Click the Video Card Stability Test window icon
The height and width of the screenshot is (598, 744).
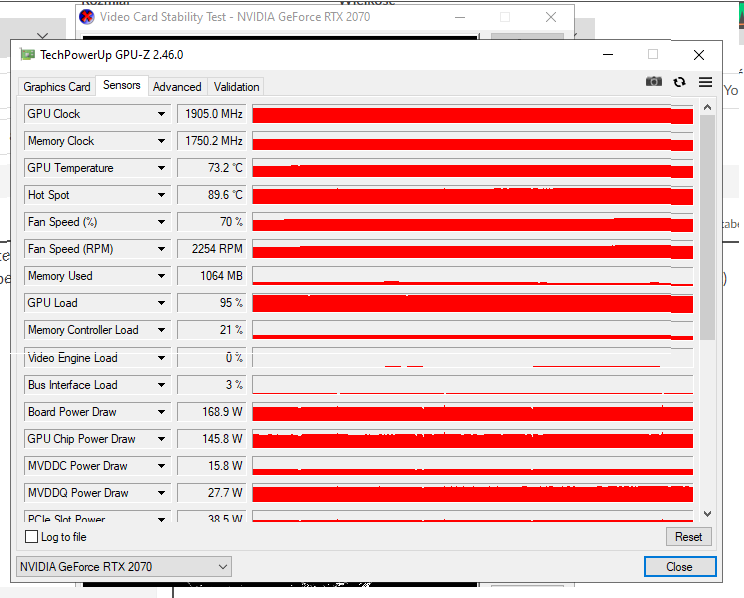[x=86, y=17]
